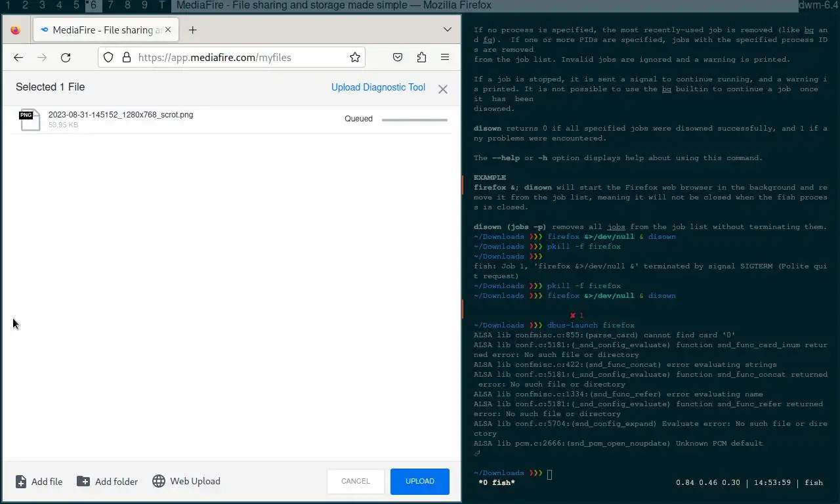Click 'dbus-launch firefox' command in terminal
Viewport: 840px width, 504px height.
pyautogui.click(x=591, y=325)
